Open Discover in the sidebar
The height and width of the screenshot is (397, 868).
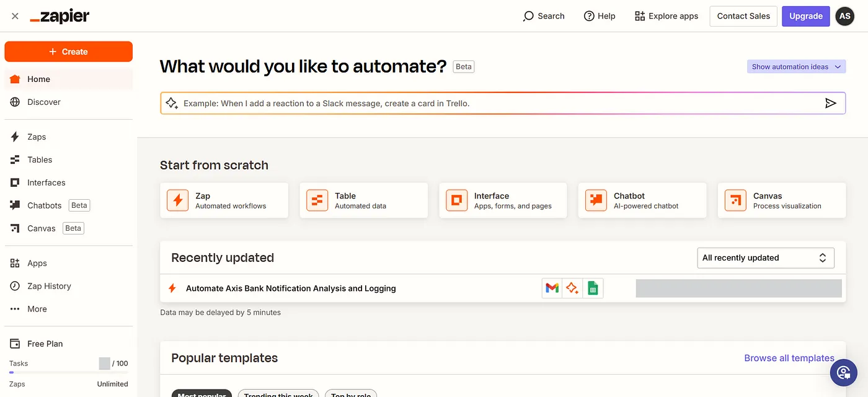coord(68,102)
